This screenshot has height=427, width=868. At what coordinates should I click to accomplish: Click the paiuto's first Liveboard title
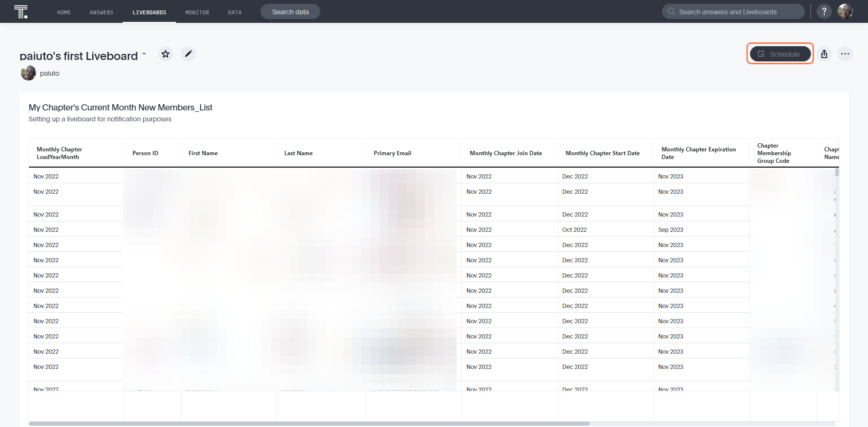tap(78, 56)
